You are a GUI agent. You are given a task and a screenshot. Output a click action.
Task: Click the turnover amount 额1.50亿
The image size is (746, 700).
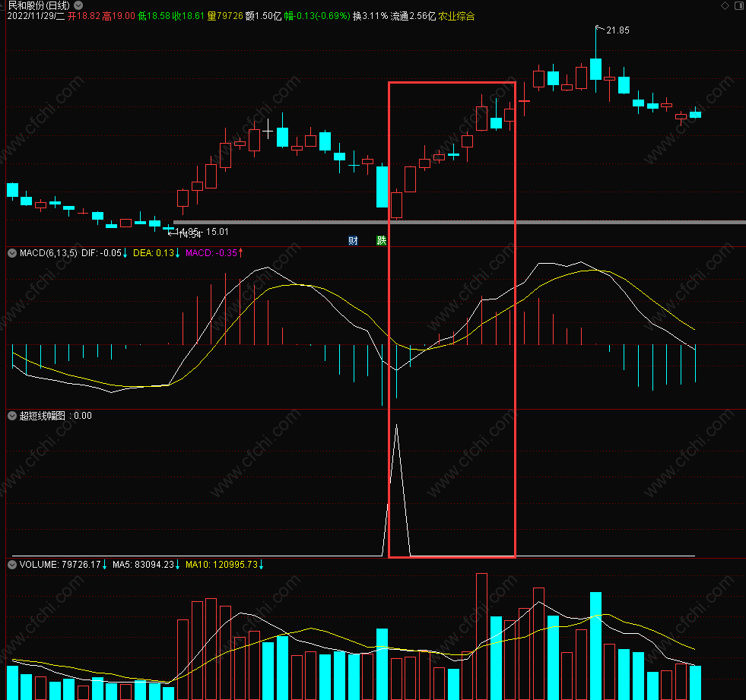click(263, 16)
